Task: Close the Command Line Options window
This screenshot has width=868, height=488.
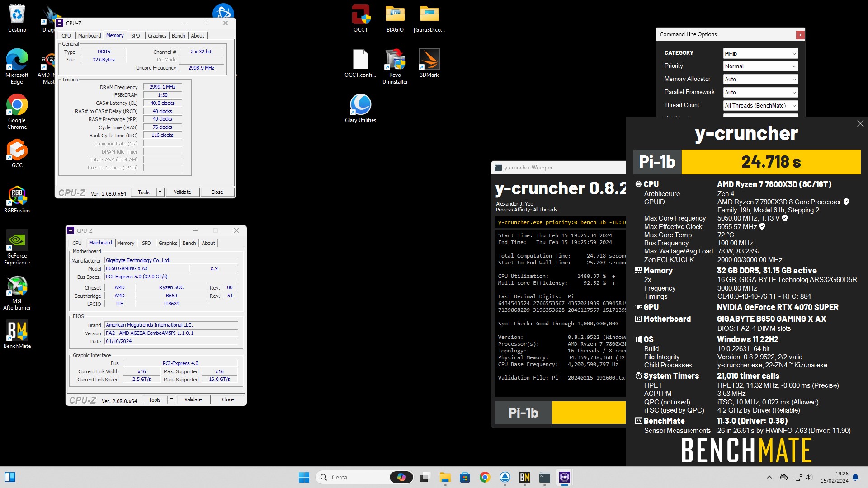Action: [x=800, y=35]
